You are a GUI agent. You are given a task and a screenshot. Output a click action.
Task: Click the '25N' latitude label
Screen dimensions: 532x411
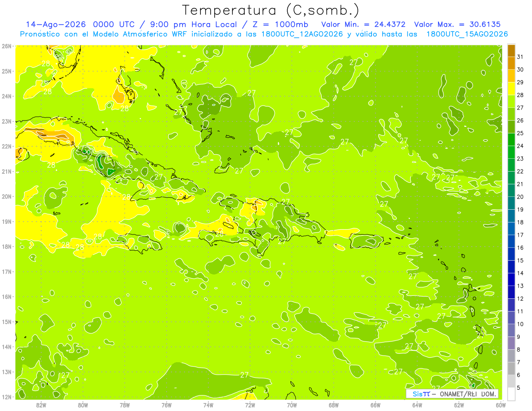click(6, 71)
